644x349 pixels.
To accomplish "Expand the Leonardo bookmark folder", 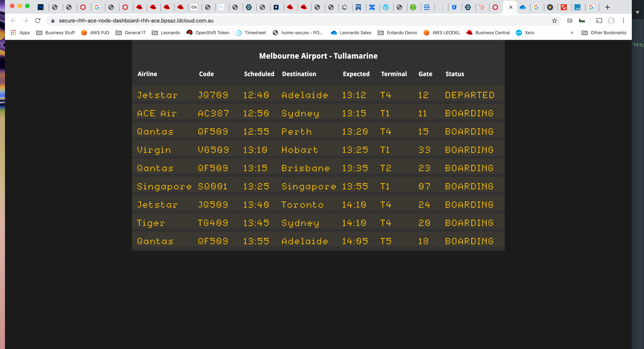I will coord(166,33).
